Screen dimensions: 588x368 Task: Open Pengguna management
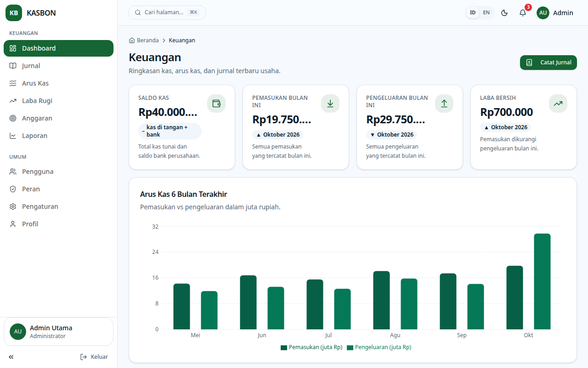(x=58, y=172)
